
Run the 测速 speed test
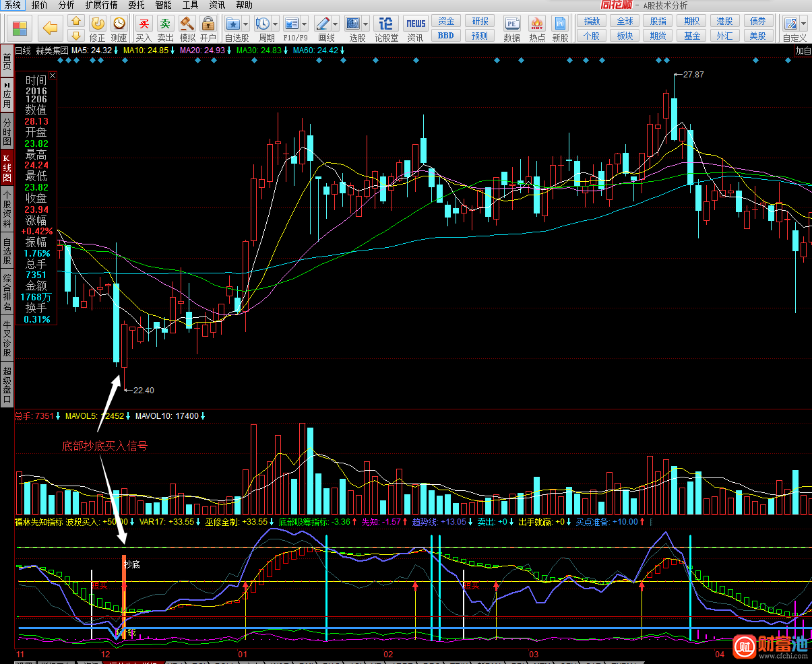click(119, 28)
